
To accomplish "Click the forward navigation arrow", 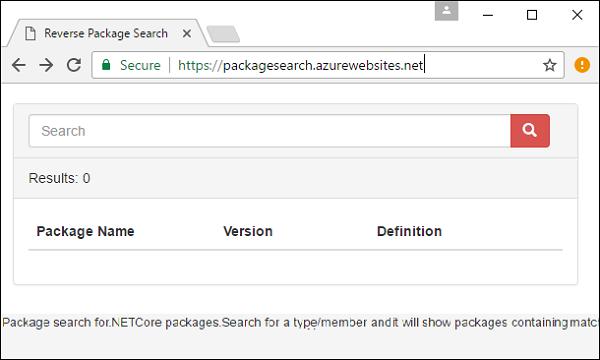I will click(x=46, y=65).
